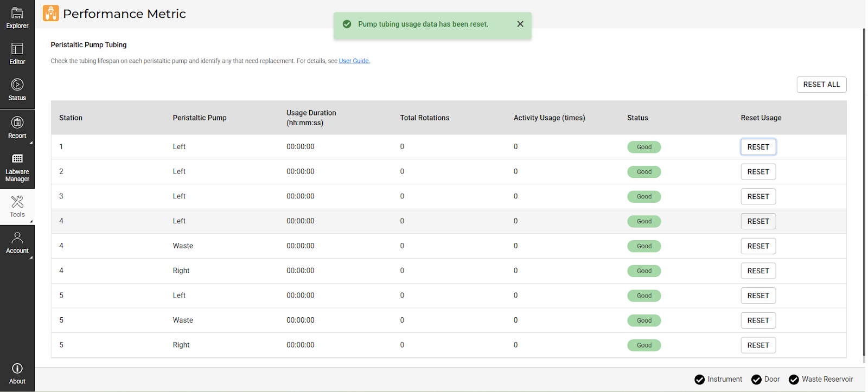Screen dimensions: 868x392
Task: Reset usage for Station 4 Waste pump
Action: point(758,246)
